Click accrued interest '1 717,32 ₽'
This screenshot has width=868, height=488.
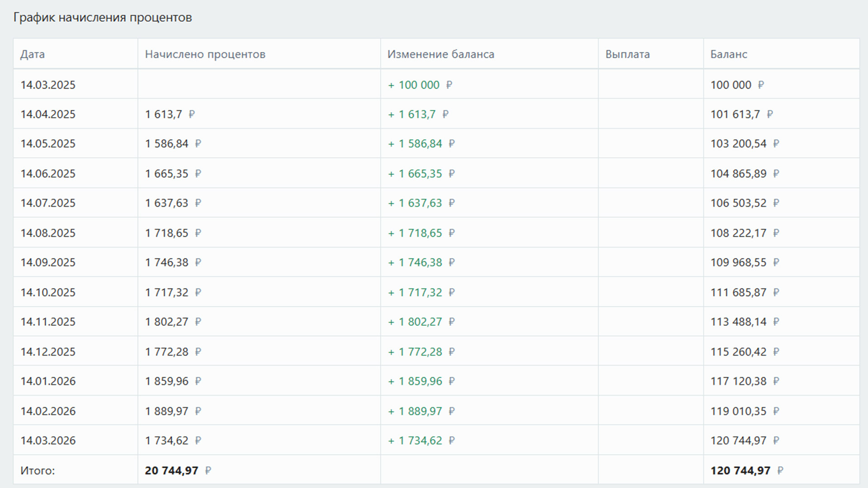pyautogui.click(x=173, y=292)
